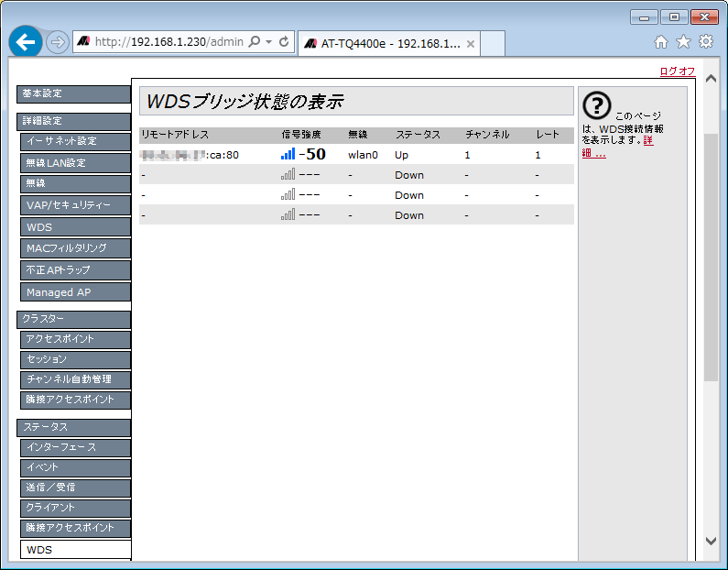Screen dimensions: 728x570
Task: Open the browser settings gear icon
Action: 706,42
